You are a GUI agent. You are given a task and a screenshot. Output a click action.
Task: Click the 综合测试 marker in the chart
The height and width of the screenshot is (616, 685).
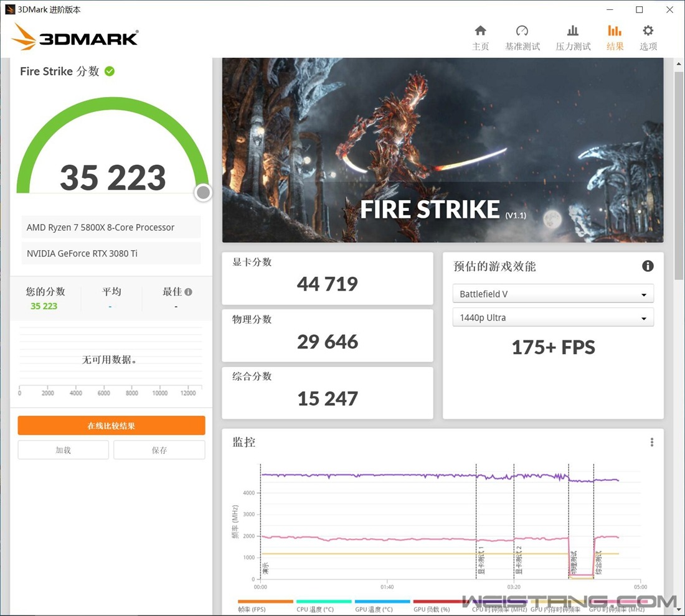(x=599, y=562)
